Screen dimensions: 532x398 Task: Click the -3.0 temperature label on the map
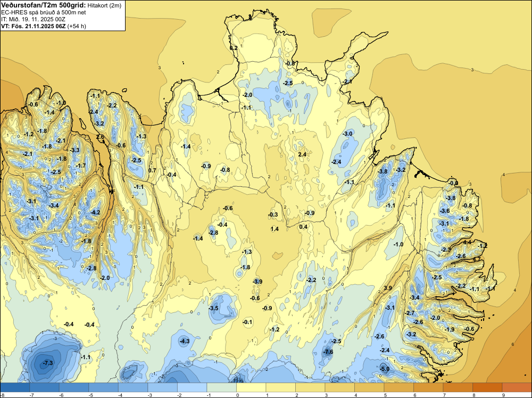click(347, 134)
